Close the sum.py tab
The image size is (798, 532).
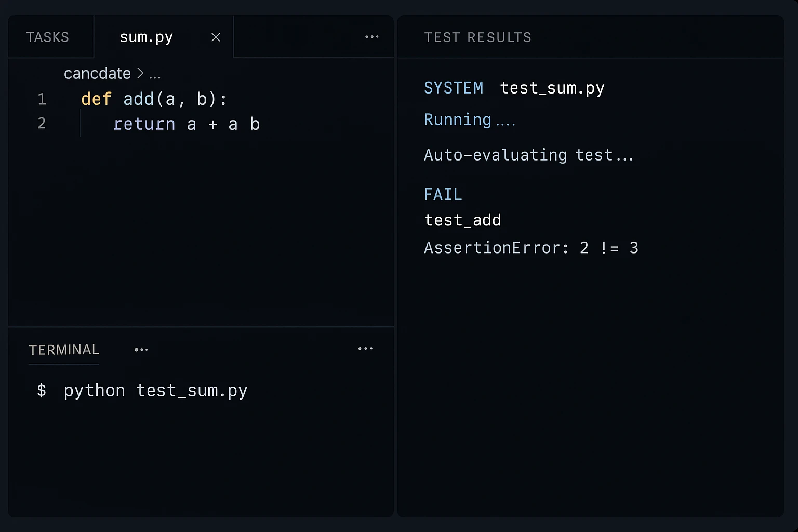pyautogui.click(x=216, y=37)
